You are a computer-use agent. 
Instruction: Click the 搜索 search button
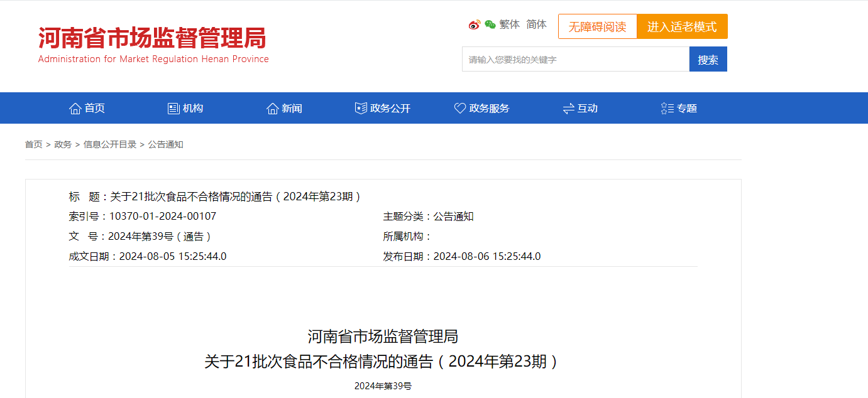click(x=708, y=60)
